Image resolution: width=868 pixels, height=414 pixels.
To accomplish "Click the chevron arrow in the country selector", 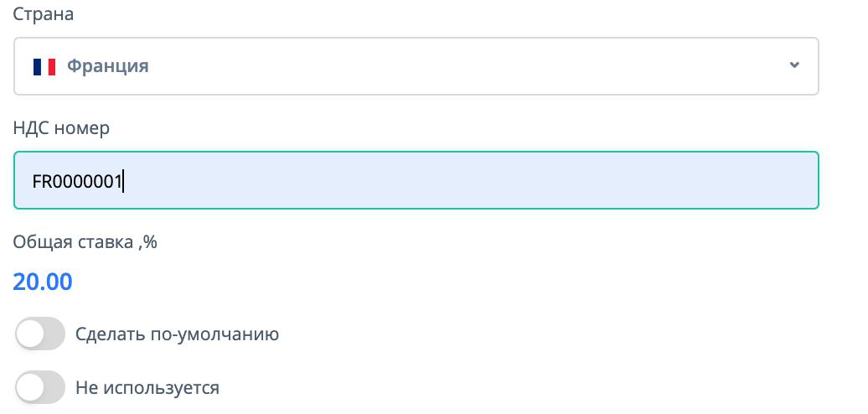I will (794, 65).
